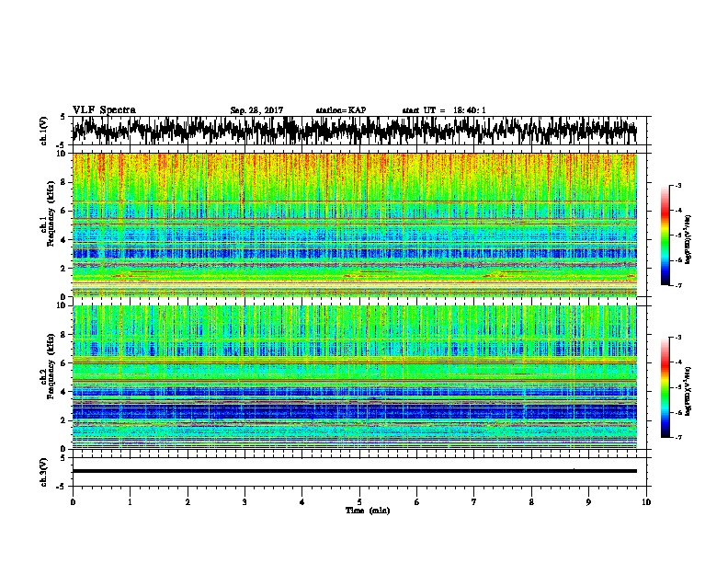Click the "7" tick on the Time axis
This screenshot has width=728, height=563.
474,502
